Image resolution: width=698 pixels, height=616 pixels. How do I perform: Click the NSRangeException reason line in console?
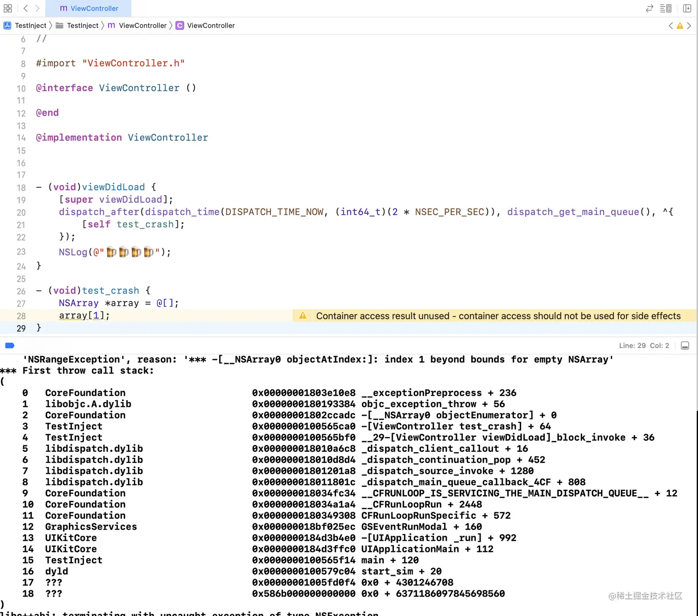tap(318, 359)
